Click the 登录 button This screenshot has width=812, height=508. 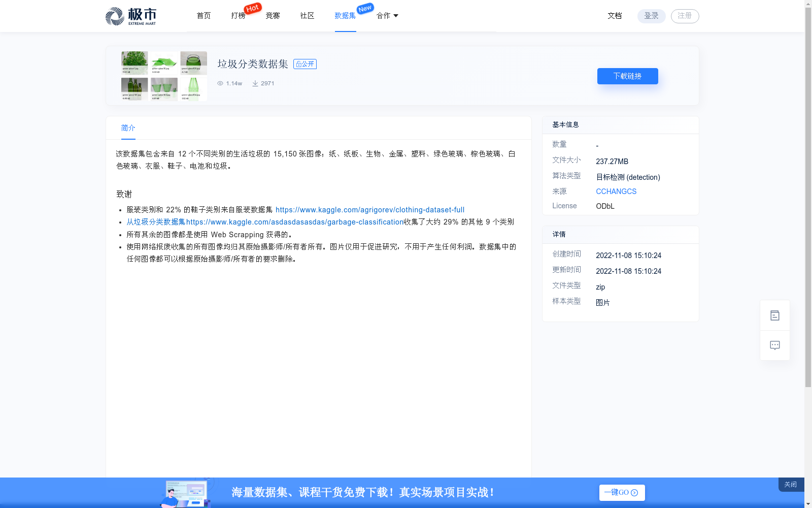pyautogui.click(x=651, y=16)
